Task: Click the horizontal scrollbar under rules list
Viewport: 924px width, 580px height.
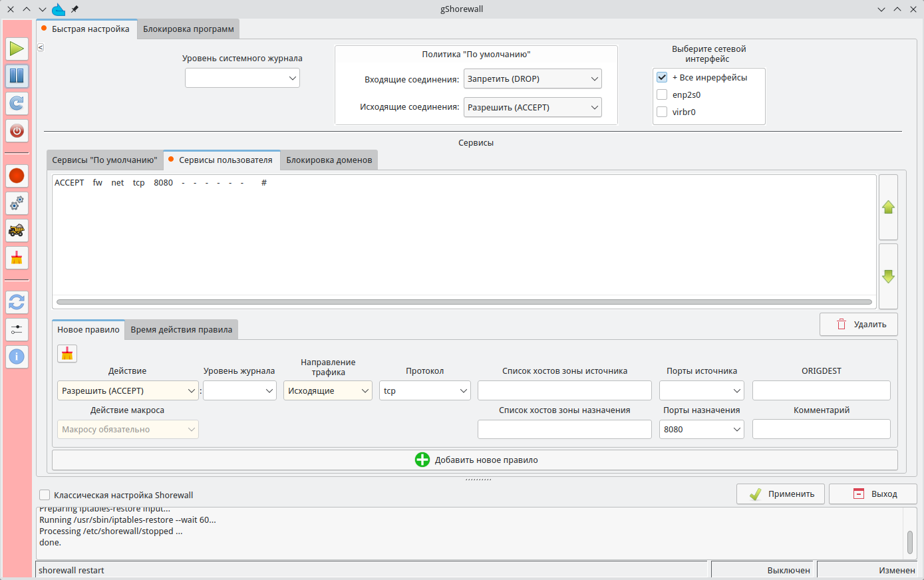Action: pos(464,302)
